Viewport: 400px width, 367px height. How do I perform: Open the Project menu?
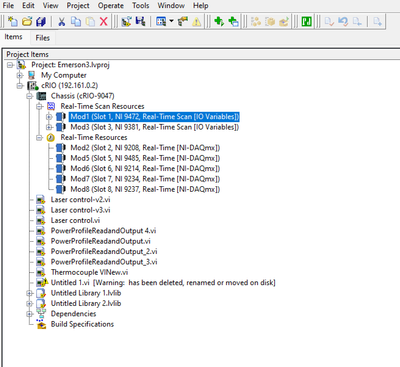click(78, 6)
